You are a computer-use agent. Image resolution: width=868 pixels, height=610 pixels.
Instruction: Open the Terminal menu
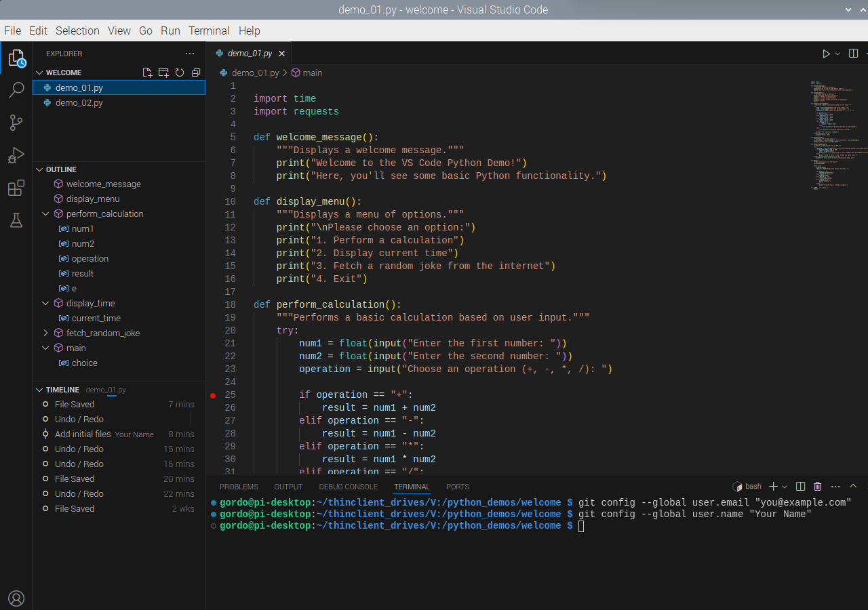(209, 30)
